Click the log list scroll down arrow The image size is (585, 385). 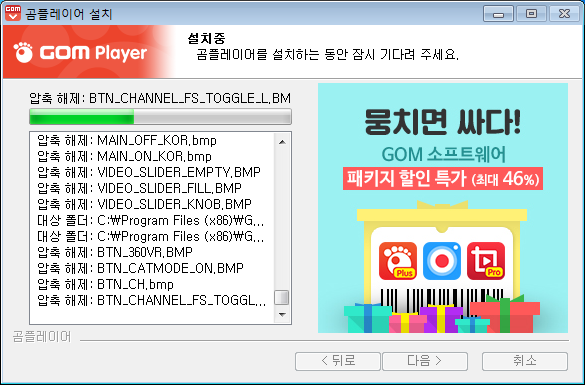tap(282, 314)
